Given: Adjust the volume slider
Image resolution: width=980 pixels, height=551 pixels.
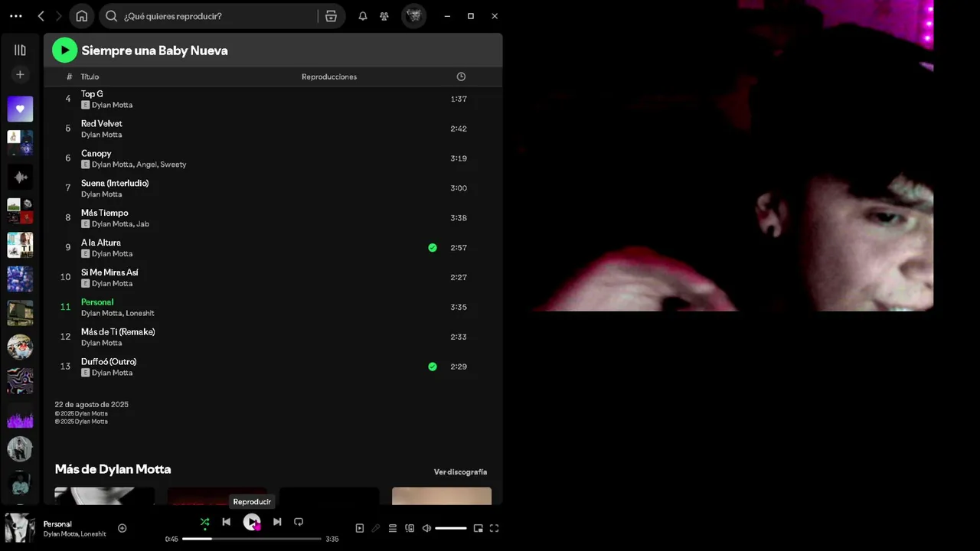Looking at the screenshot, I should [451, 528].
